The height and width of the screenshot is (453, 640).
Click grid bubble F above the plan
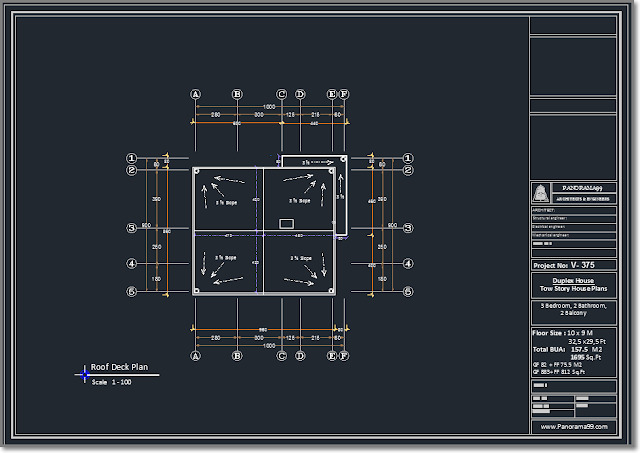pos(344,94)
